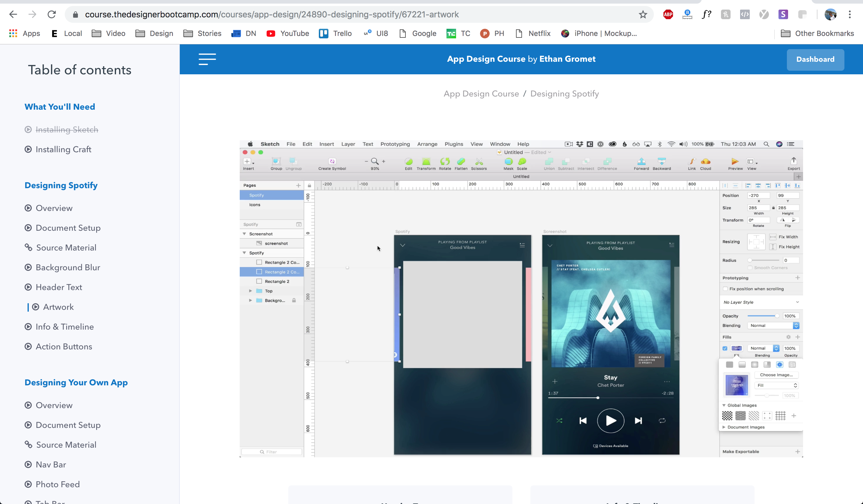Screen dimensions: 863x504
Task: Open the Info & Timeline lesson
Action: pyautogui.click(x=65, y=327)
